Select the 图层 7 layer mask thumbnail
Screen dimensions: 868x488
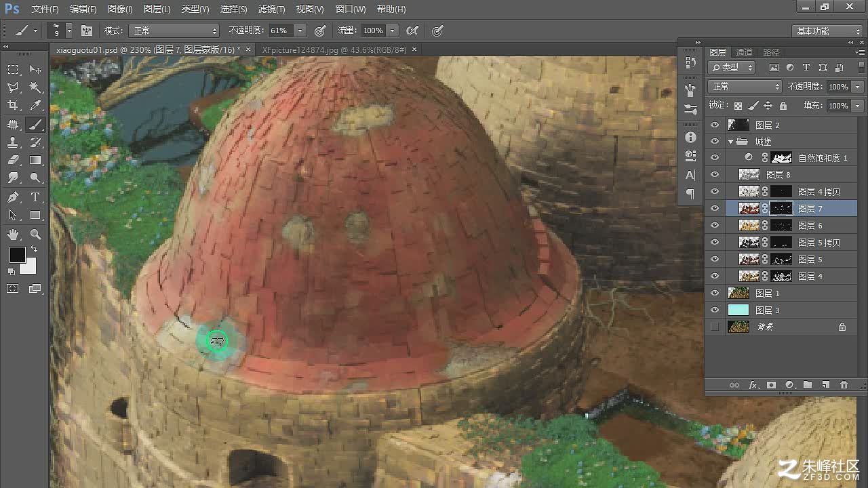coord(782,209)
